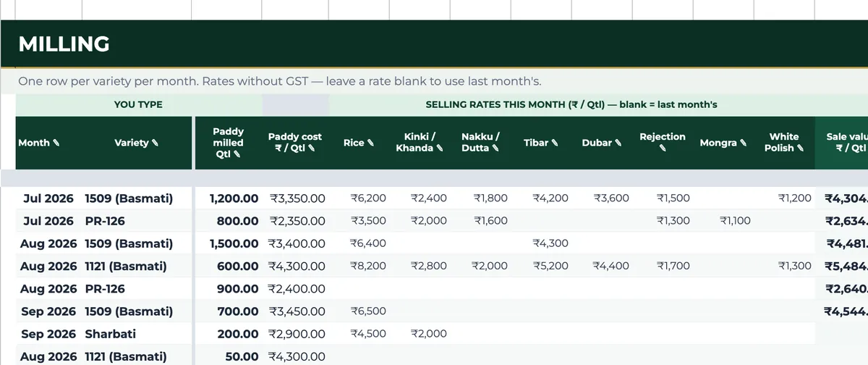Click empty Mongra rate cell in Jul 1509 (Basmati) row
868x365 pixels.
click(x=723, y=198)
